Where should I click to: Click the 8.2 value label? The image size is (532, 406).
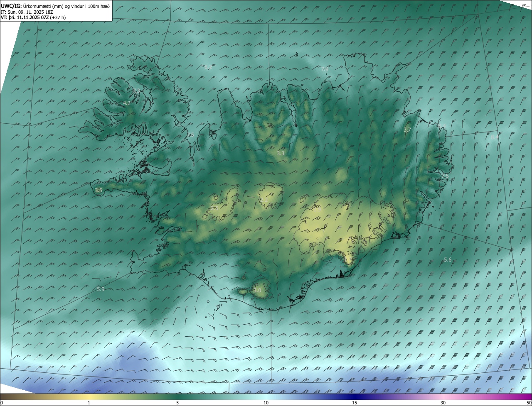click(x=208, y=67)
